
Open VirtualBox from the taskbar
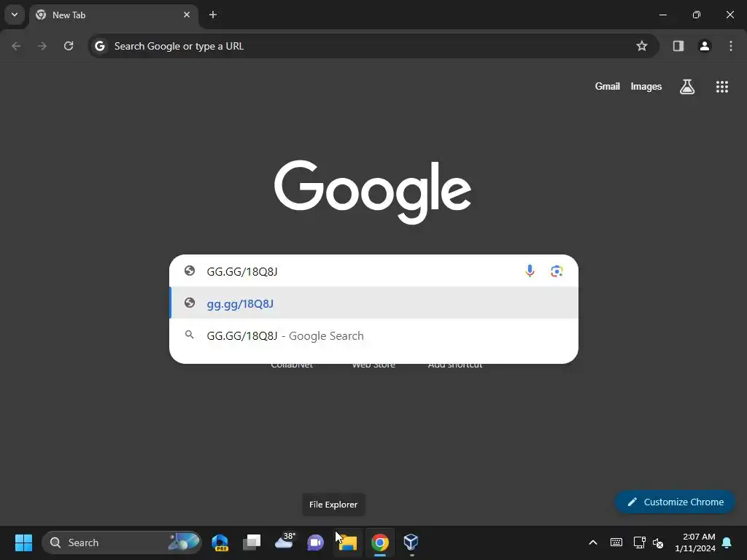pos(411,542)
